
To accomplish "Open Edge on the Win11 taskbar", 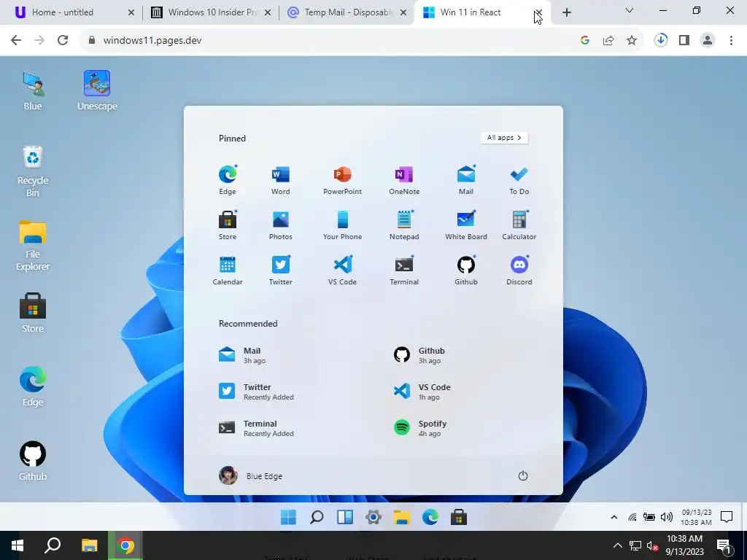I will point(430,517).
